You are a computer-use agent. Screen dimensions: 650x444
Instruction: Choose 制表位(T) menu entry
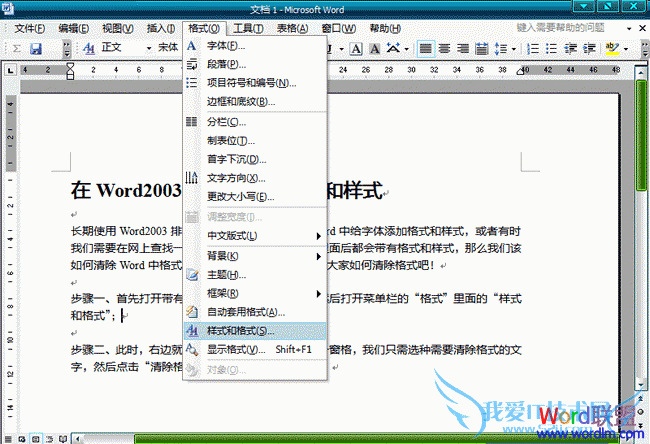click(x=255, y=141)
